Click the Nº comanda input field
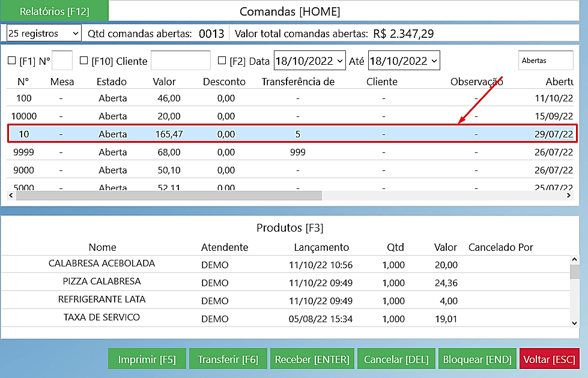Viewport: 588px width, 378px height. click(62, 61)
